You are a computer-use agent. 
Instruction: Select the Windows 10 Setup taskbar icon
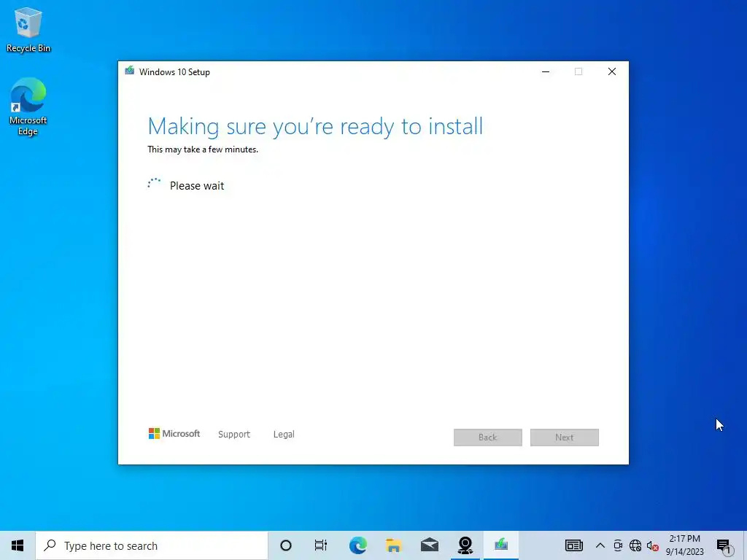500,545
